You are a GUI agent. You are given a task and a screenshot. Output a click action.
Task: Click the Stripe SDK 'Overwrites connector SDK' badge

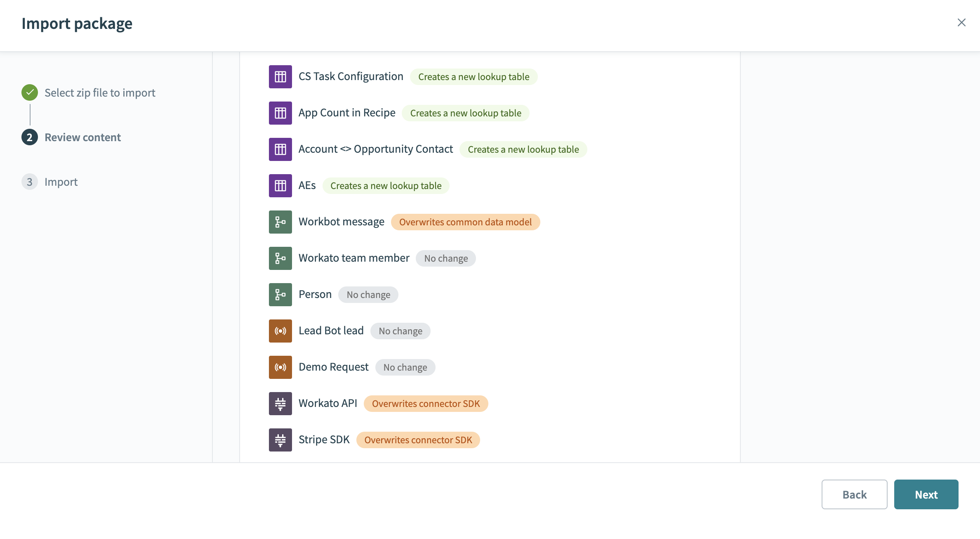pyautogui.click(x=418, y=440)
